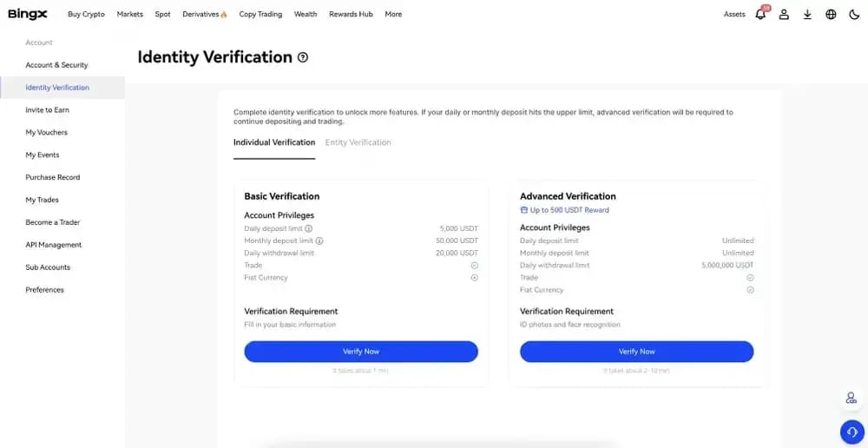The height and width of the screenshot is (448, 868).
Task: Click Advanced Verification Trade check icon
Action: tap(750, 278)
